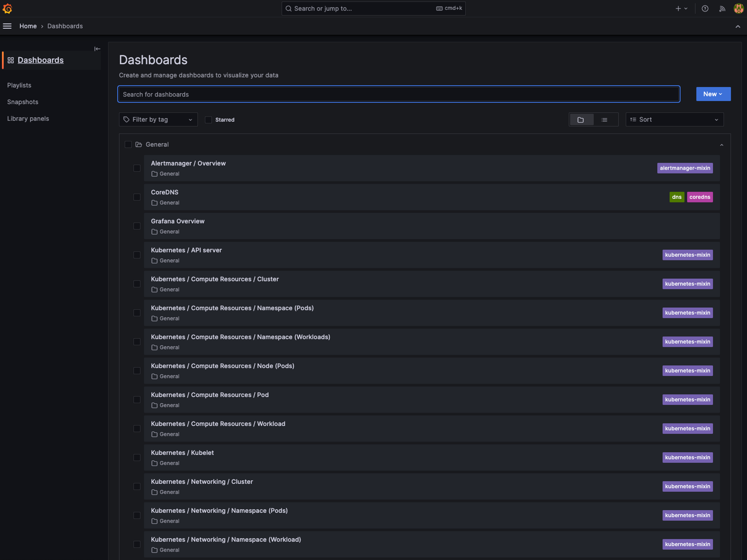
Task: Open the help question mark icon
Action: (705, 9)
